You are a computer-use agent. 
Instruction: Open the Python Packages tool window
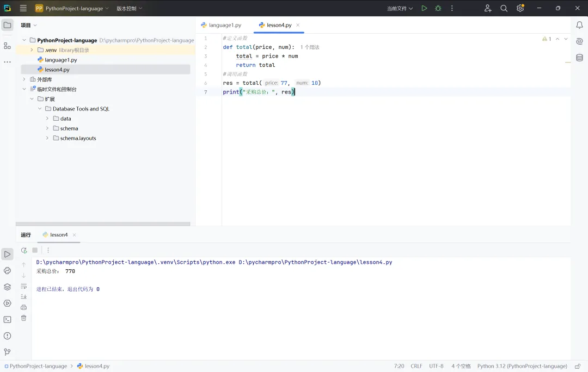pyautogui.click(x=8, y=270)
